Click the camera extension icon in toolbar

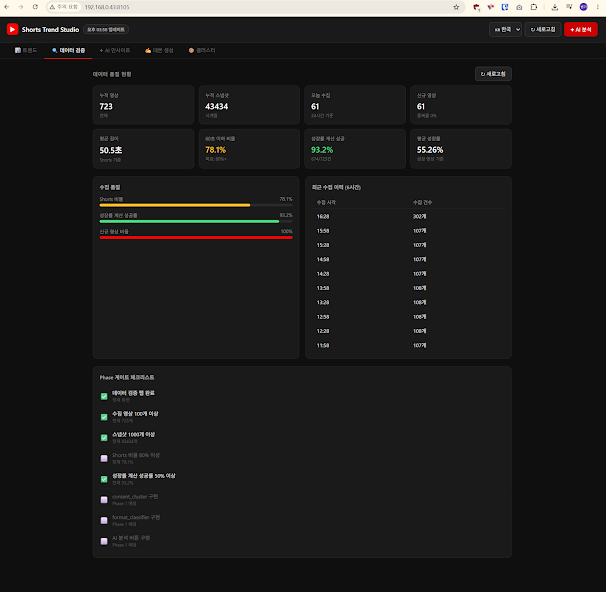coord(519,7)
